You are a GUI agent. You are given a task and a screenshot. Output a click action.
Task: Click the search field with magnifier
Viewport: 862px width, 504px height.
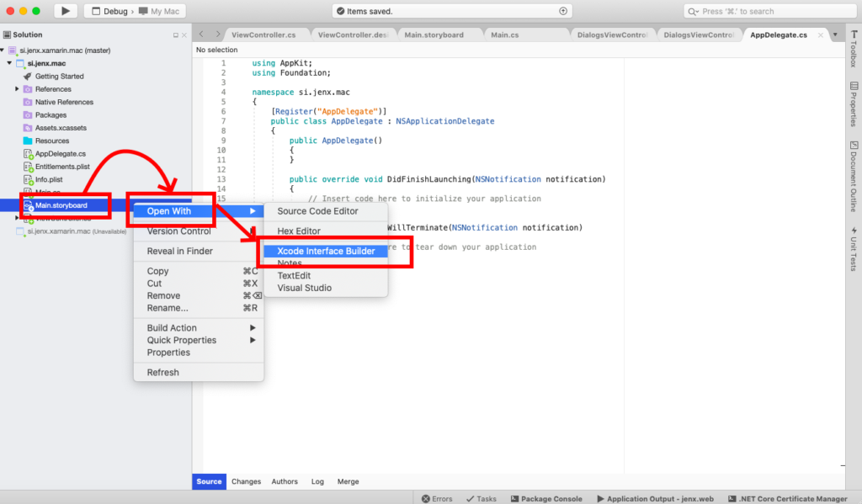(769, 11)
